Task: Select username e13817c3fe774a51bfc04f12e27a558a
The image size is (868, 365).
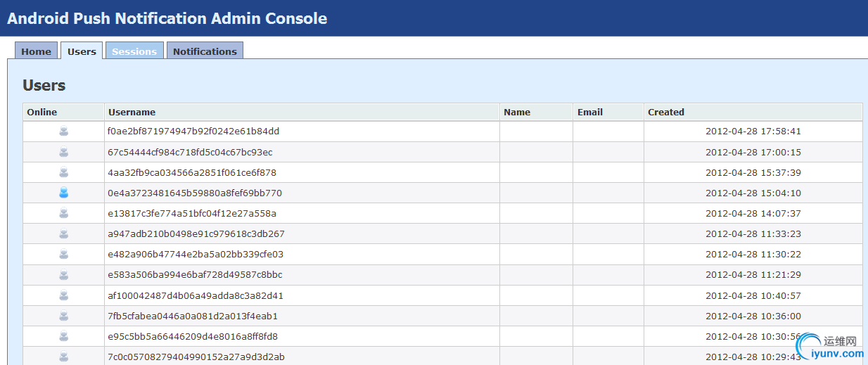Action: click(x=192, y=213)
